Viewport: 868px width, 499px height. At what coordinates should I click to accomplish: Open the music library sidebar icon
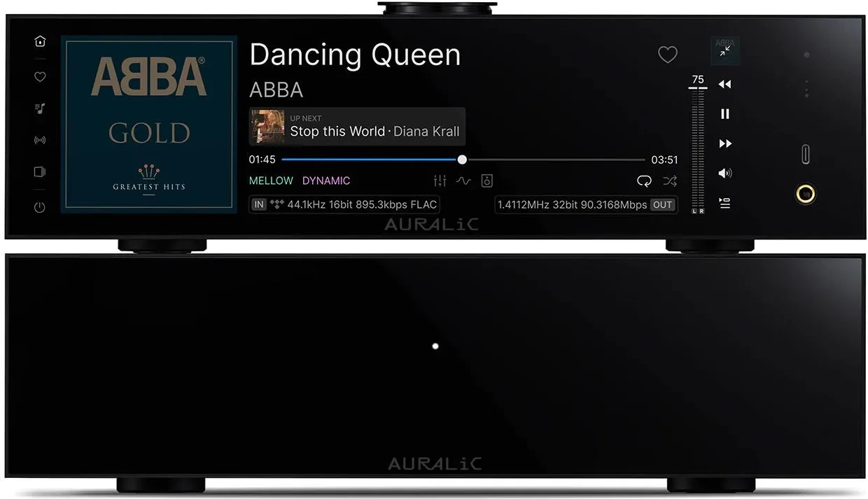40,108
